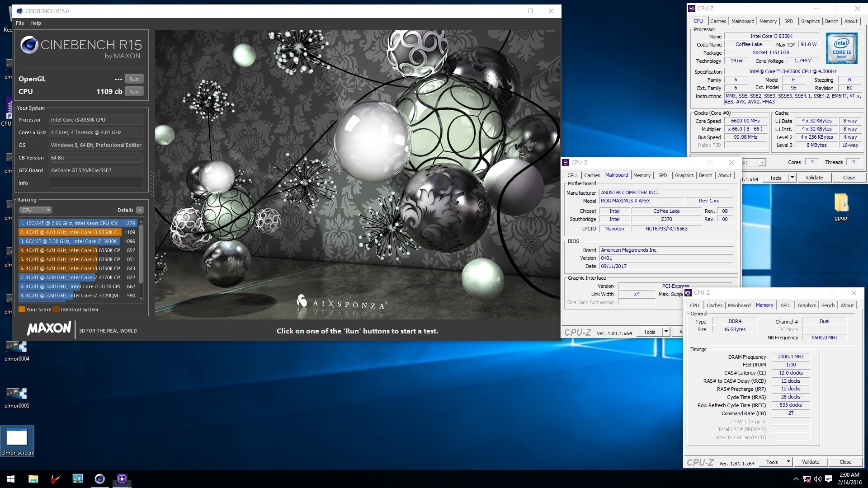This screenshot has width=868, height=488.
Task: Click the Your Score orange swatch
Action: pyautogui.click(x=22, y=310)
